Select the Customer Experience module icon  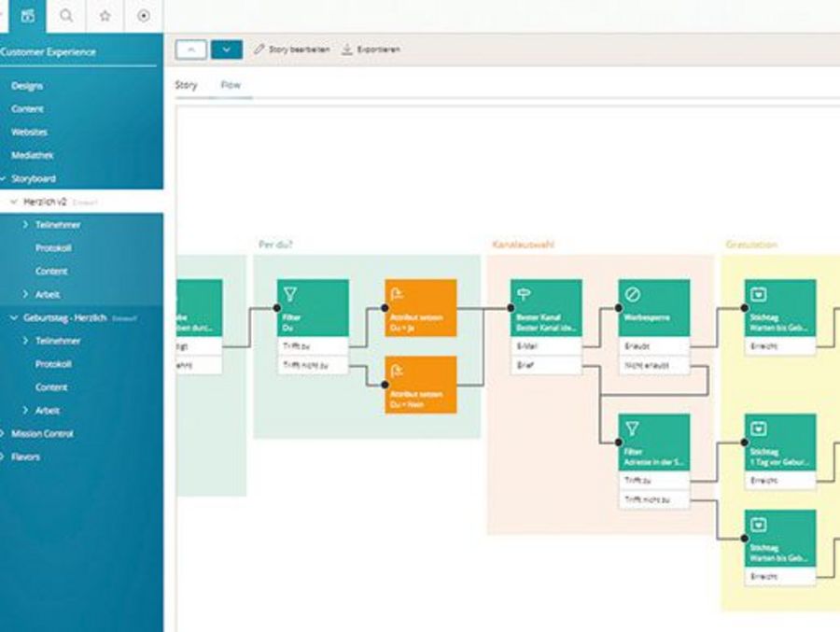coord(28,16)
